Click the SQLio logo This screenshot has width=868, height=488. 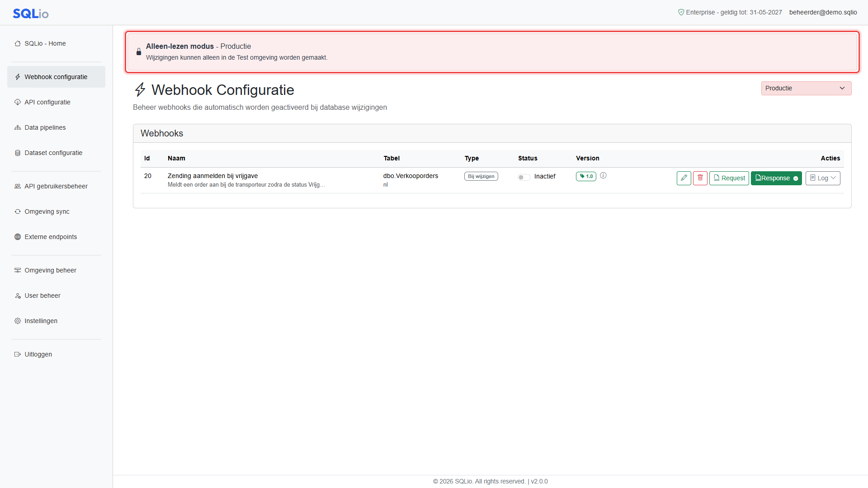(31, 14)
